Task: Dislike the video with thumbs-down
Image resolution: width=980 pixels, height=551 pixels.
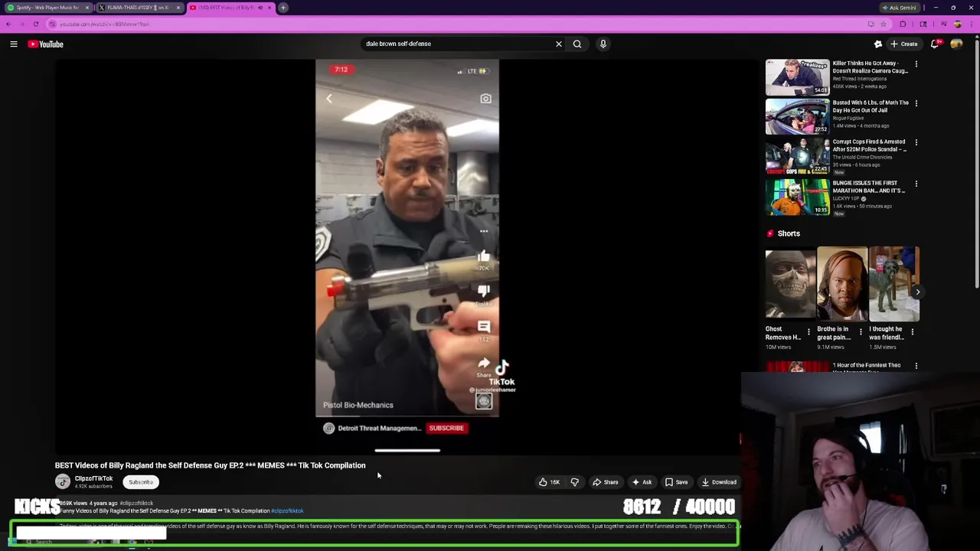Action: (574, 482)
